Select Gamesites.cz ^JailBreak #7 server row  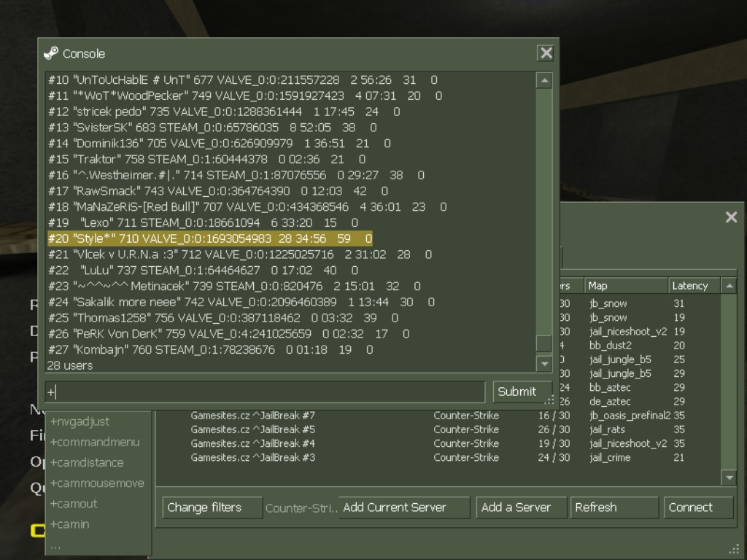tap(438, 416)
